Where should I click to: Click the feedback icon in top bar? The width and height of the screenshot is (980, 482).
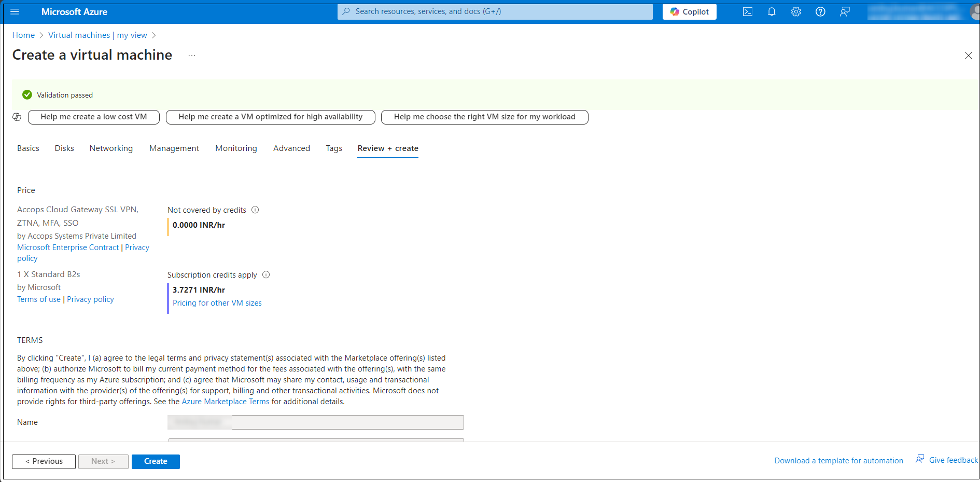click(845, 12)
